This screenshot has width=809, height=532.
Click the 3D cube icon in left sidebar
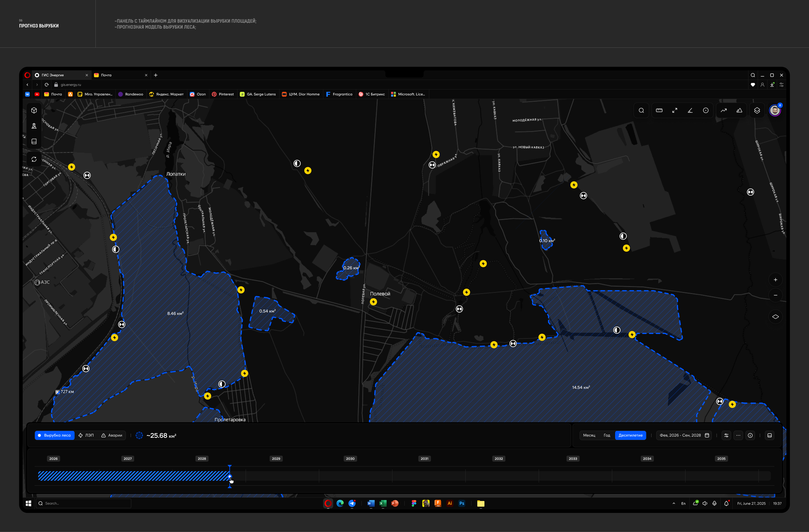(x=34, y=110)
